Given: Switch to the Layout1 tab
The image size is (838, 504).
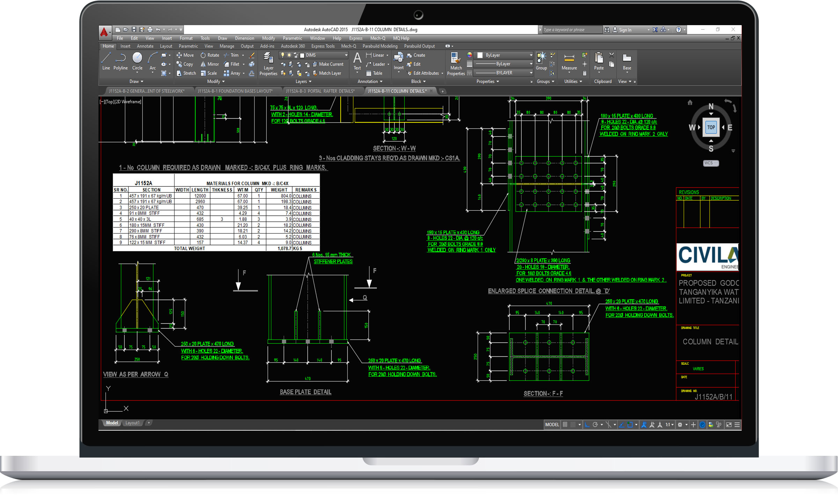Looking at the screenshot, I should coord(132,423).
